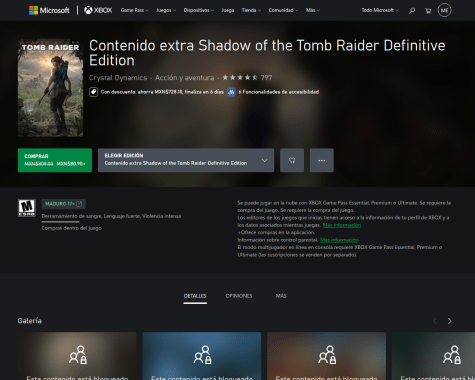Expand the Todo Microsoft menu
475x380 pixels.
point(380,10)
